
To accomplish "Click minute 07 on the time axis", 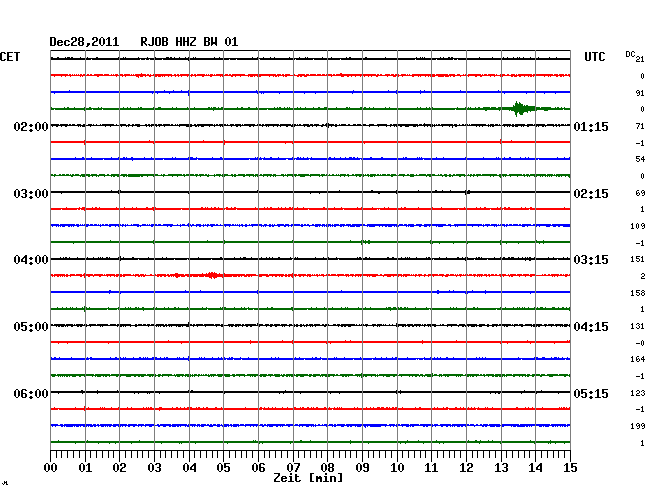I will coord(293,467).
